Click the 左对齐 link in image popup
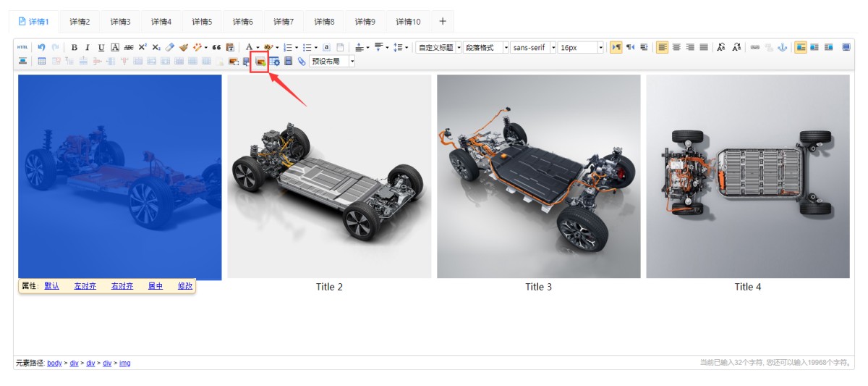868x386 pixels. 85,286
